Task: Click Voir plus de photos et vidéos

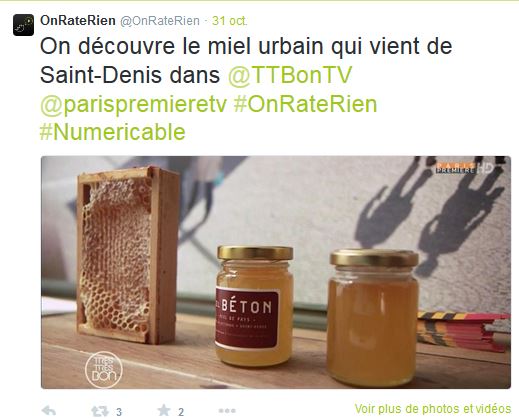Action: pyautogui.click(x=433, y=409)
